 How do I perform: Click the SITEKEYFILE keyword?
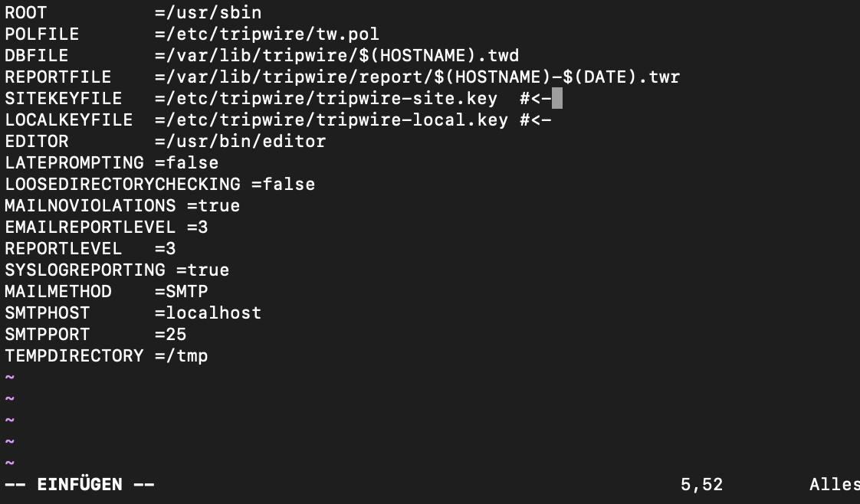click(63, 99)
